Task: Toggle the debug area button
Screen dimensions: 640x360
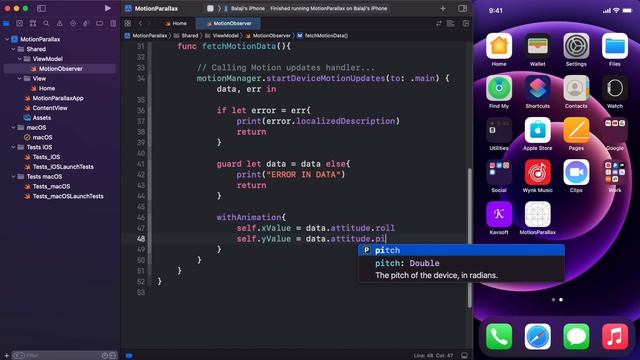Action: coord(464,356)
